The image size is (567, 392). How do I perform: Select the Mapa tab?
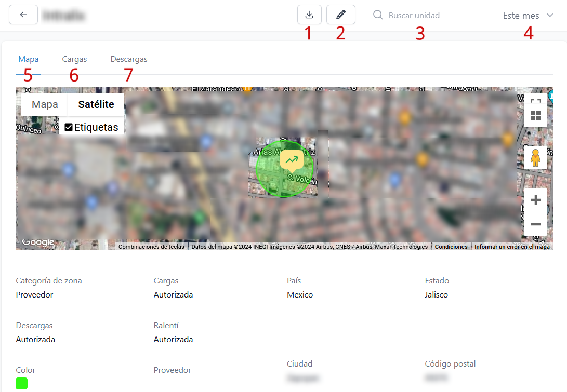tap(29, 59)
